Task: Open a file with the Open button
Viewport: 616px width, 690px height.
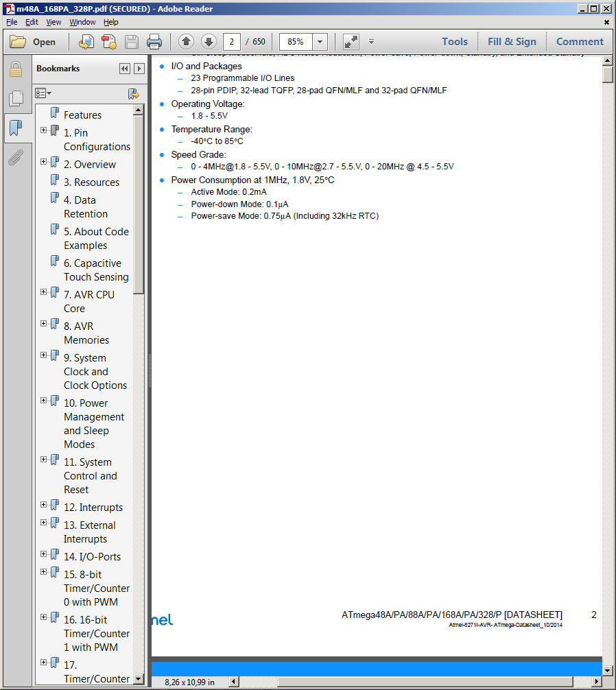Action: pyautogui.click(x=33, y=42)
